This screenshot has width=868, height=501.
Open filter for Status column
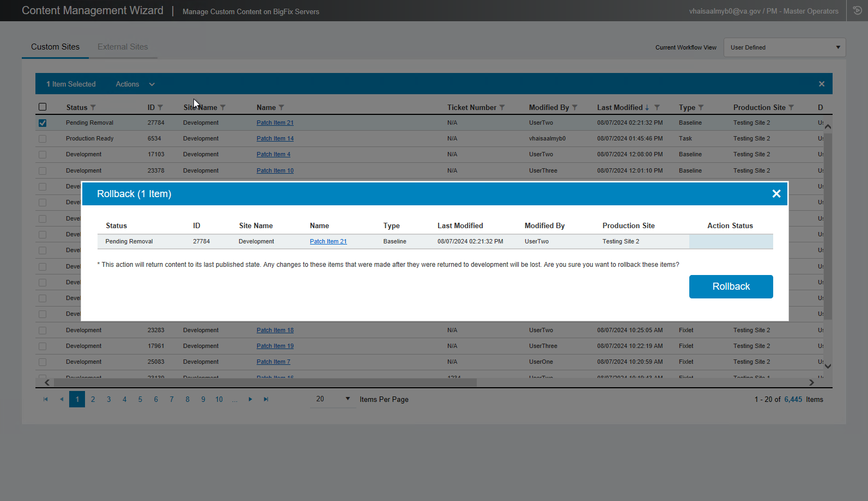pyautogui.click(x=93, y=107)
